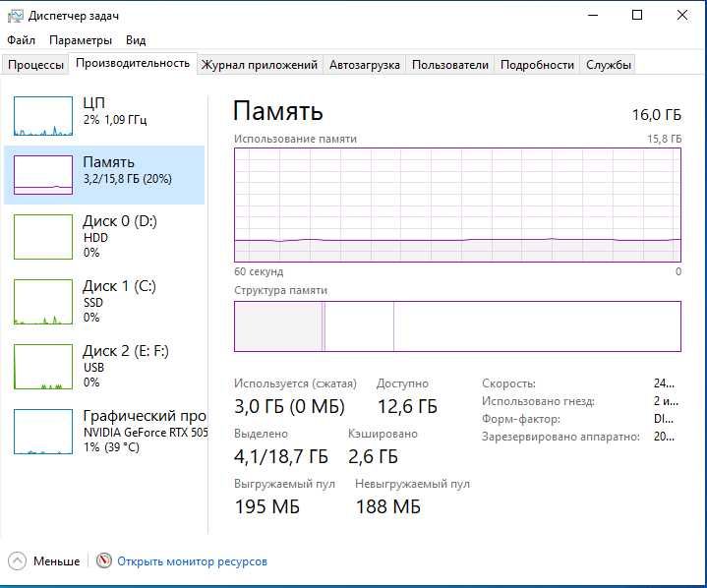Open the Журнал приложений tab
The width and height of the screenshot is (707, 588).
coord(260,65)
